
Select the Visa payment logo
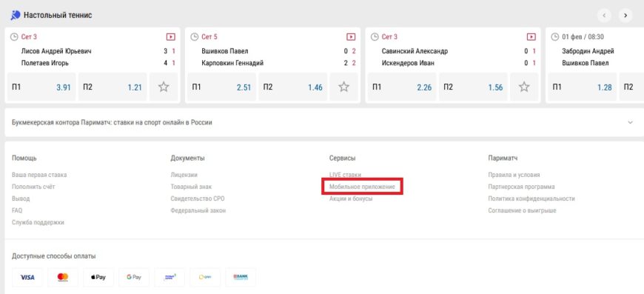point(27,277)
